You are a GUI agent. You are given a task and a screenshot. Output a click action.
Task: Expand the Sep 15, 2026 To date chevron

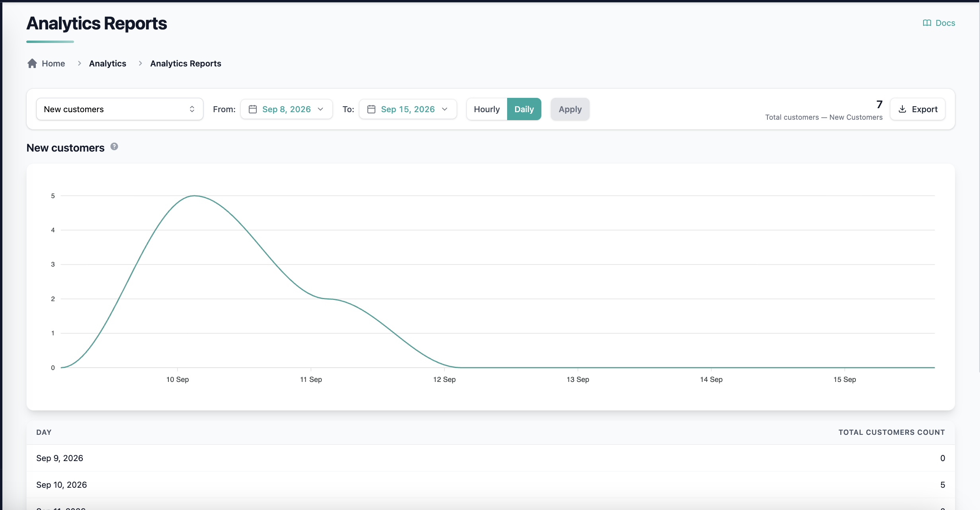point(445,109)
